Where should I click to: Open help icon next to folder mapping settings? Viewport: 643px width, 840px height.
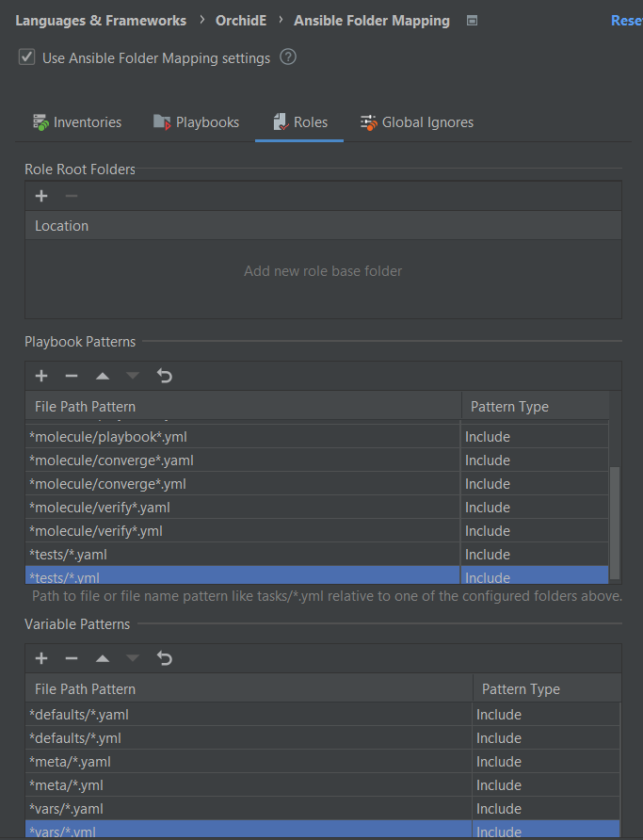point(288,57)
